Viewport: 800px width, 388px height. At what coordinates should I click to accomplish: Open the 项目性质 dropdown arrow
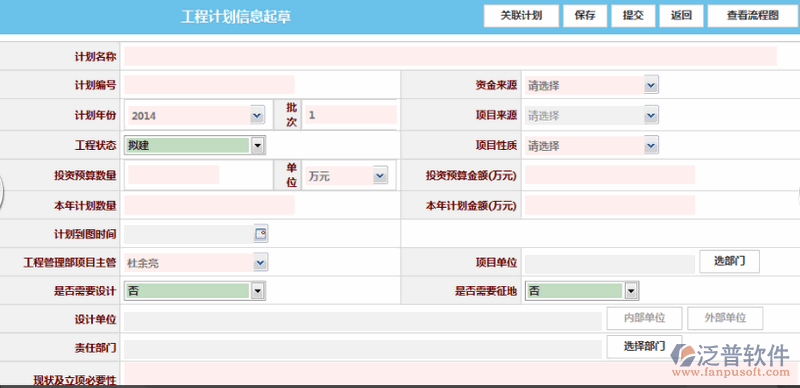pos(651,146)
